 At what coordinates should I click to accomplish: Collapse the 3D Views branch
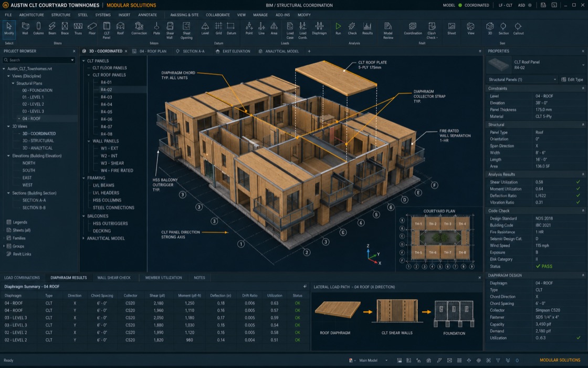coord(8,127)
